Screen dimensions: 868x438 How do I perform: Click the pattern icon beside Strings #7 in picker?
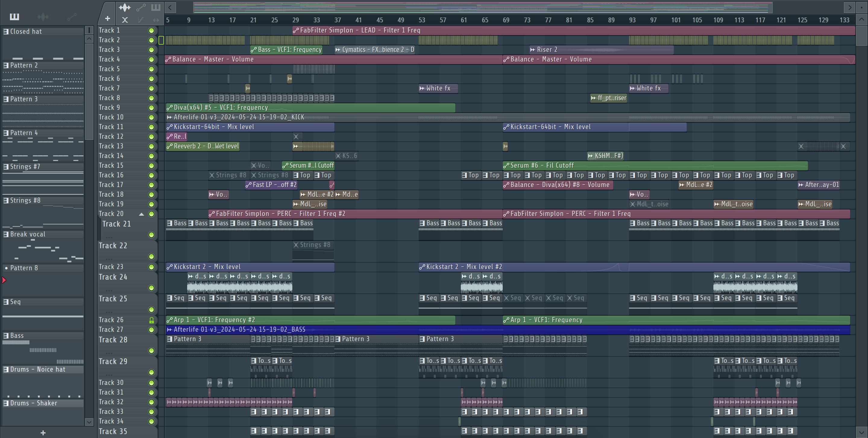[6, 167]
